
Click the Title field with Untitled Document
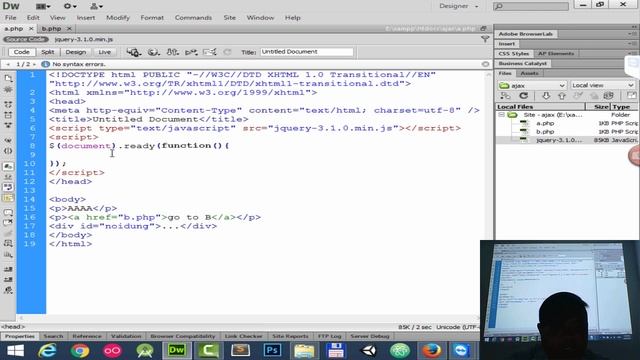coord(307,52)
